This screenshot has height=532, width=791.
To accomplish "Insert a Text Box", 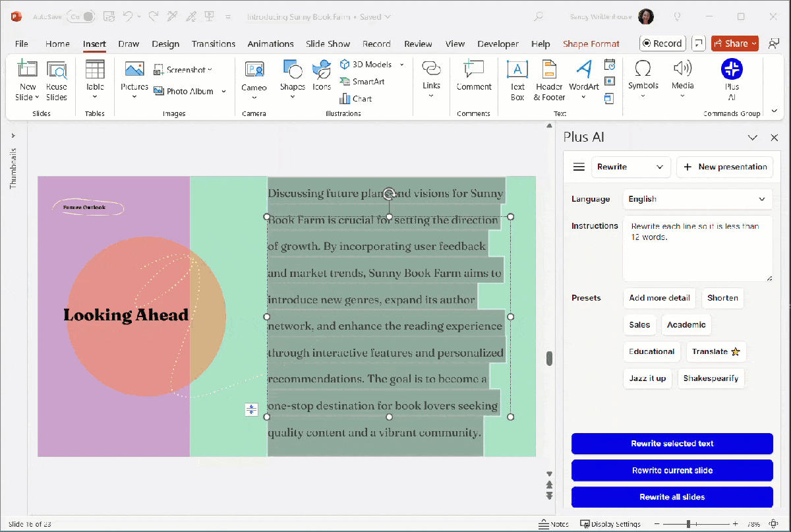I will pos(517,78).
